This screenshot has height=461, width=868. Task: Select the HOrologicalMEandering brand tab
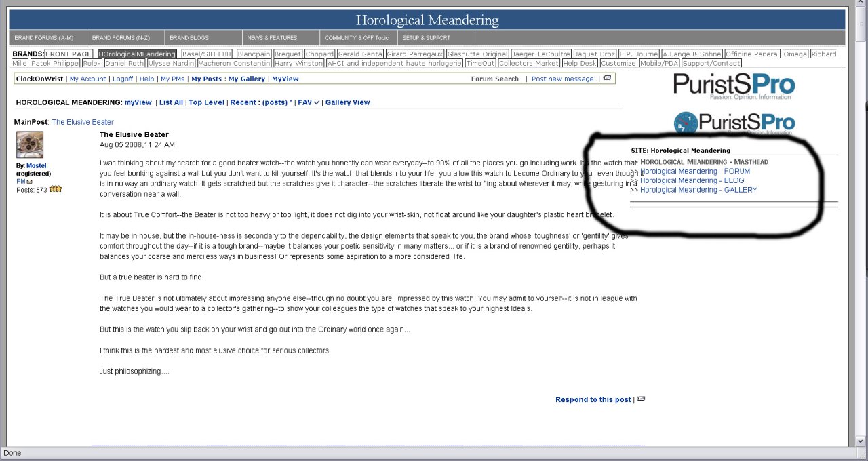point(137,54)
